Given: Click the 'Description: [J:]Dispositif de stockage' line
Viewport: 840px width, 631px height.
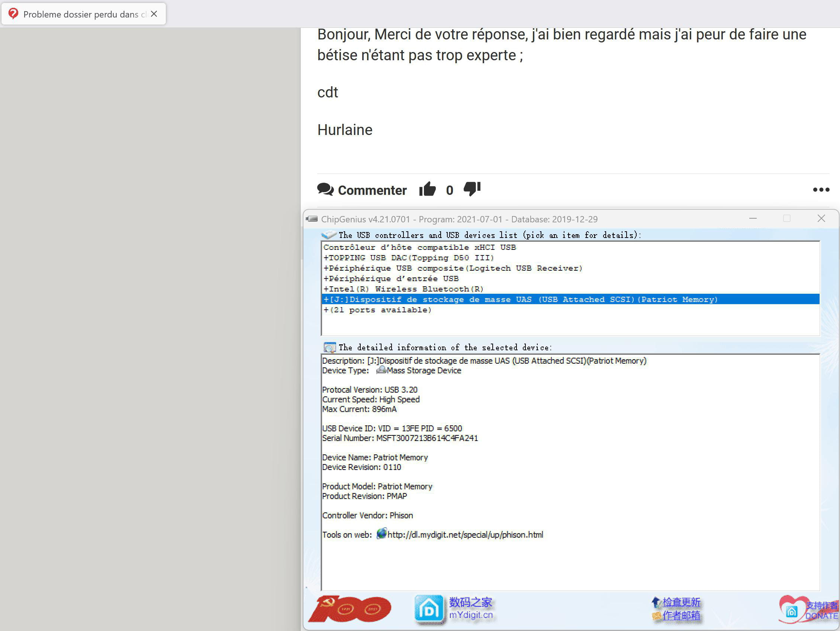Looking at the screenshot, I should click(x=484, y=361).
